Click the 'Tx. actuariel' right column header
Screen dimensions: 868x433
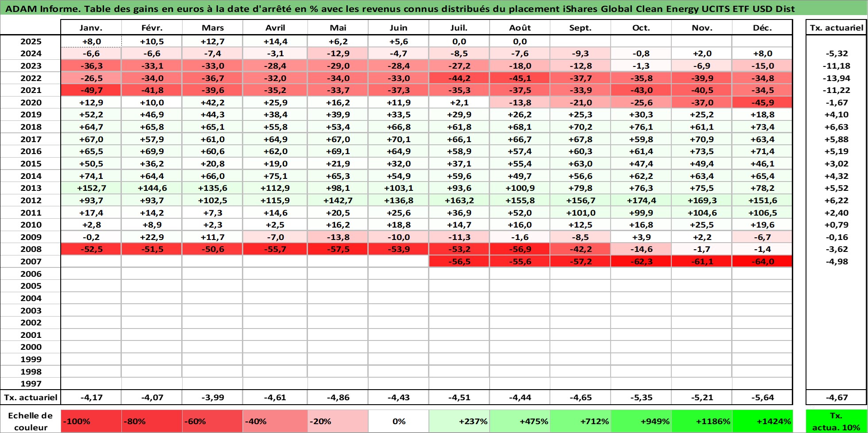[x=836, y=27]
